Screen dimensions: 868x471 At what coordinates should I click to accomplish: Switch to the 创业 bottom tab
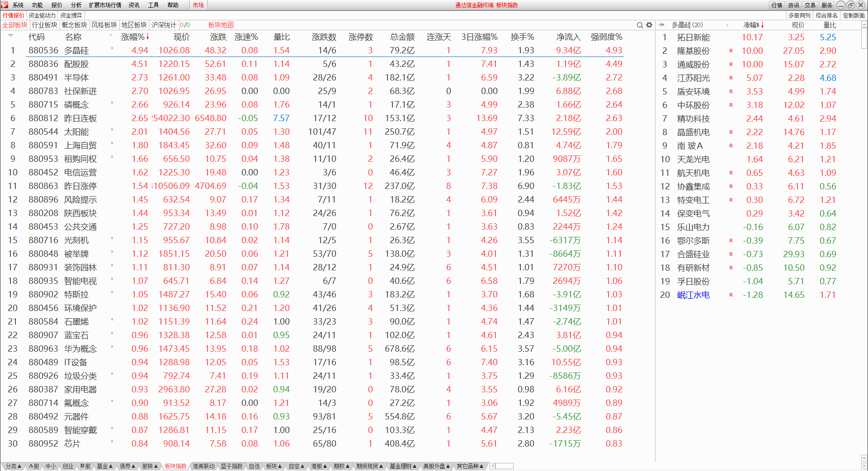[x=68, y=466]
